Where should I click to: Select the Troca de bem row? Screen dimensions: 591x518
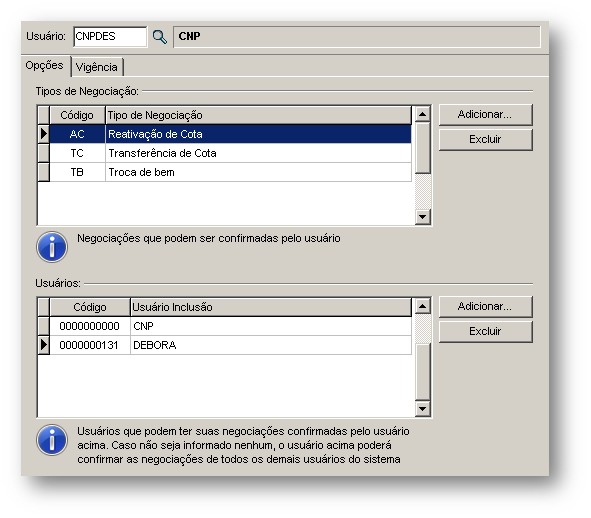click(230, 172)
